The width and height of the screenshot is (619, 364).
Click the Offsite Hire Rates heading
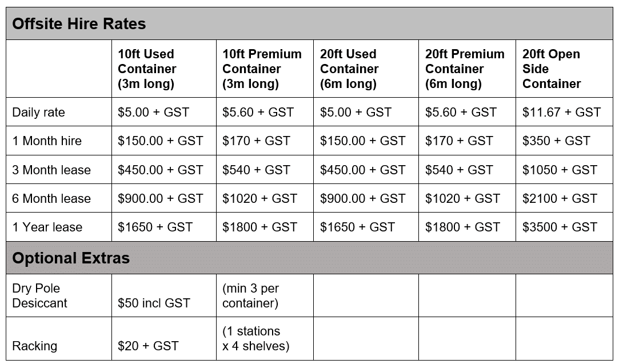(x=79, y=23)
